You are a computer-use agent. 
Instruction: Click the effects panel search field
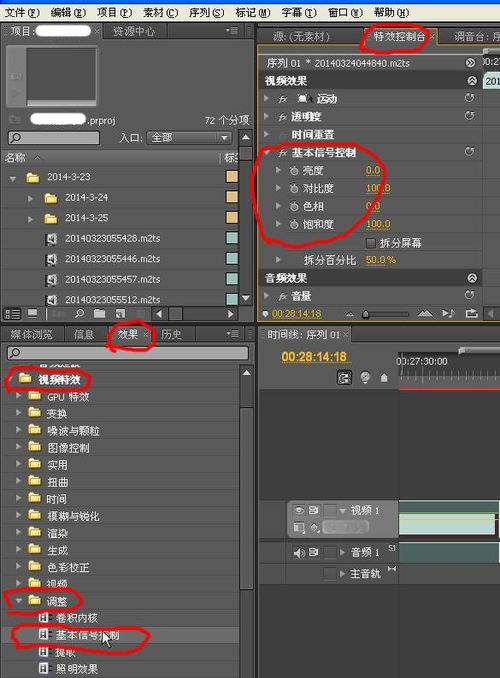click(128, 353)
